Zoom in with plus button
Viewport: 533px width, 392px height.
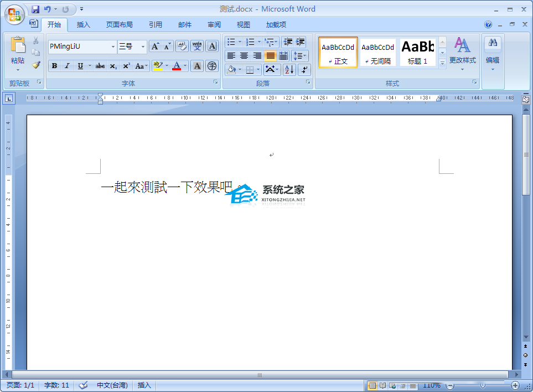[x=515, y=385]
